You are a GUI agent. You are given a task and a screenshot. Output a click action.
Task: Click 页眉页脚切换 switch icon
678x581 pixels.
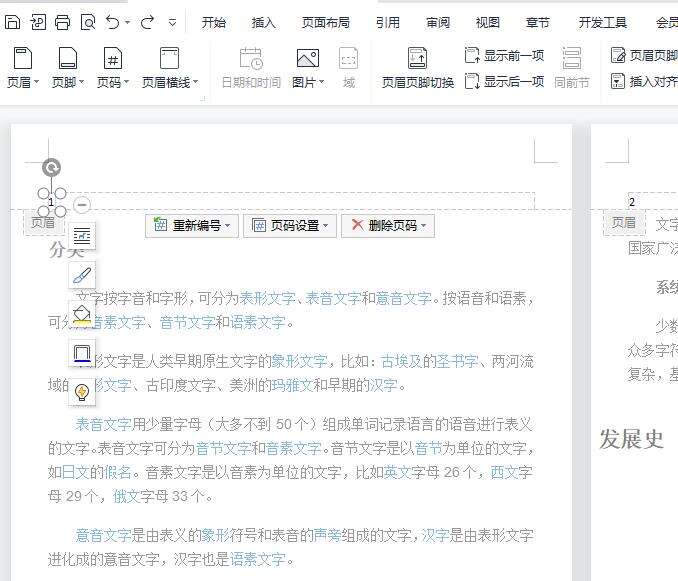click(417, 58)
